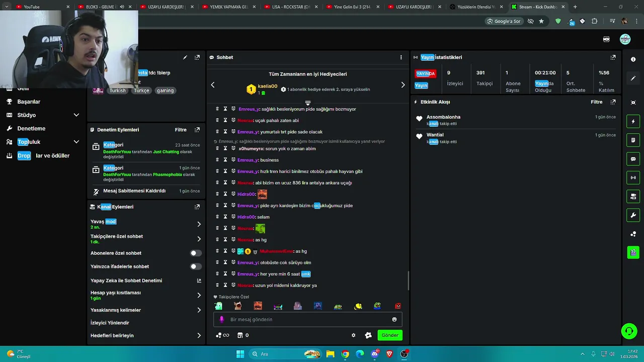This screenshot has height=362, width=644.
Task: Toggle the chat bubble panel icon in right sidebar
Action: coord(633,159)
